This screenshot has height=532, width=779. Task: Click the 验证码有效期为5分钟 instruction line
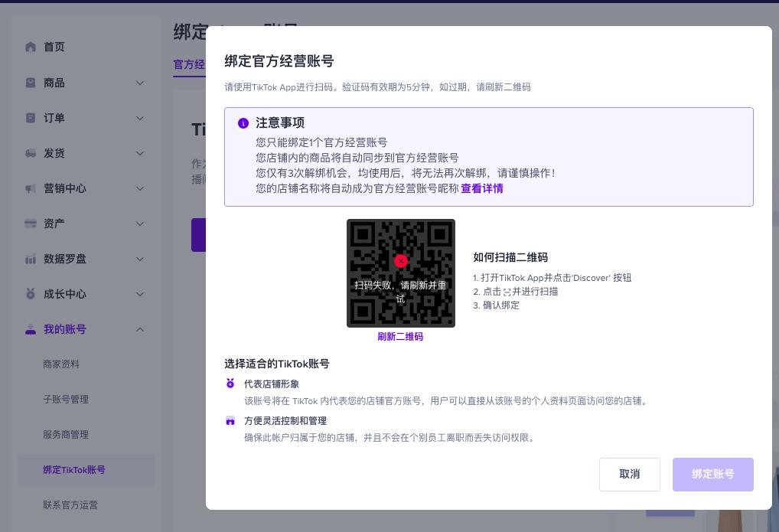coord(377,87)
